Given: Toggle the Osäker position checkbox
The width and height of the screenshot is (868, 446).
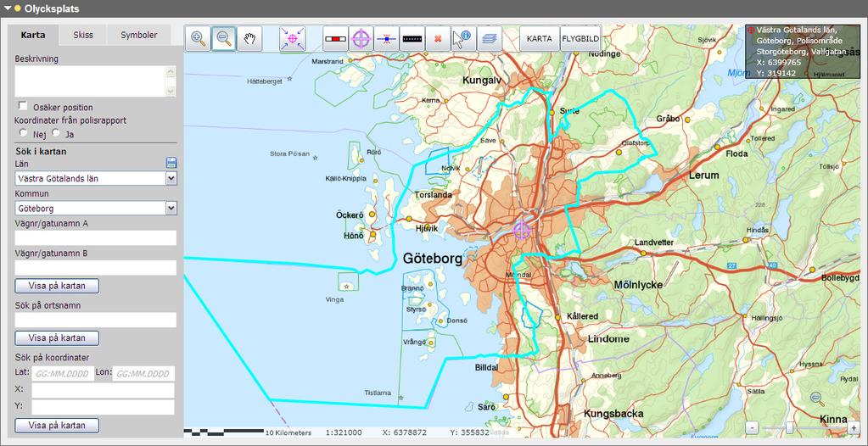Looking at the screenshot, I should point(23,106).
